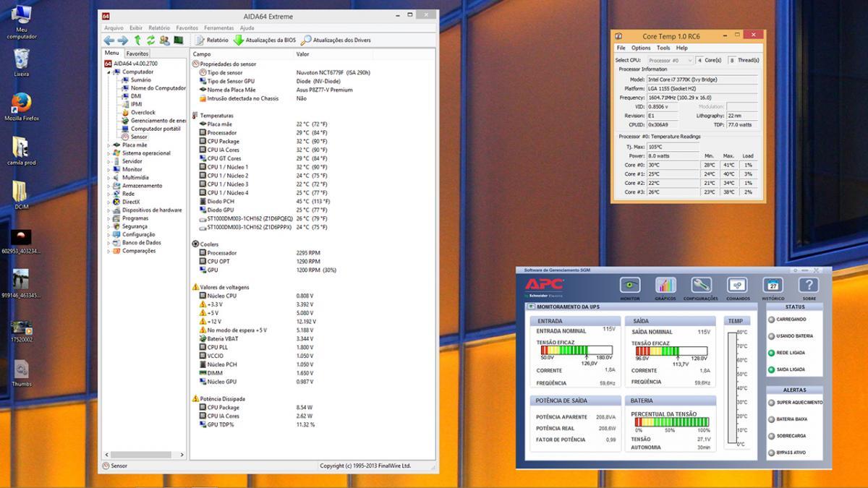Open camila prod folder on desktop
868x488 pixels.
[x=22, y=151]
